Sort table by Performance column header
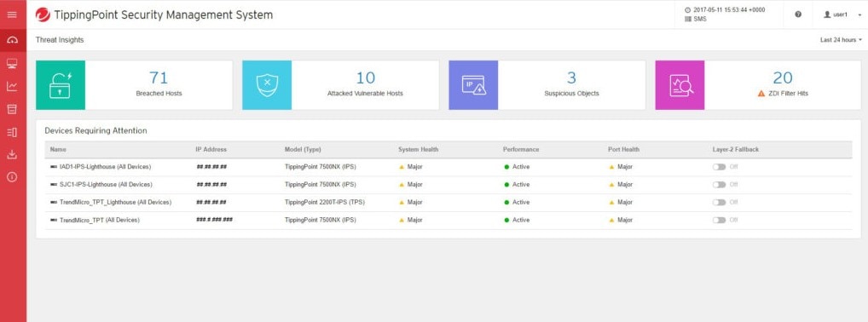This screenshot has width=868, height=322. [x=521, y=149]
